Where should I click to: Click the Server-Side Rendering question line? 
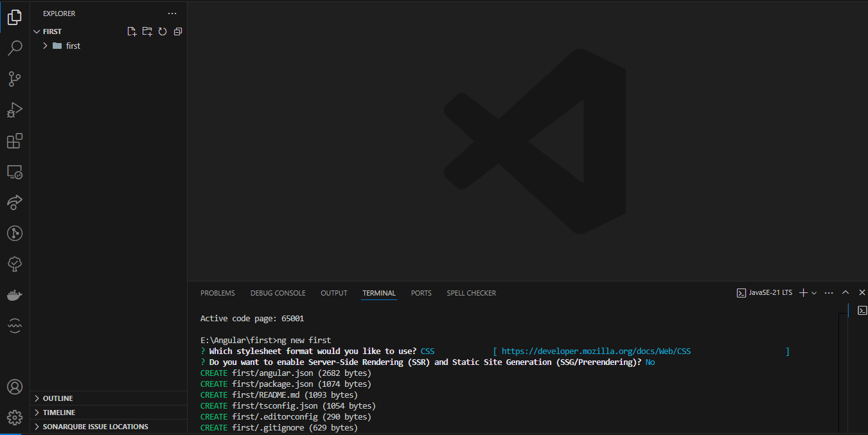click(428, 362)
